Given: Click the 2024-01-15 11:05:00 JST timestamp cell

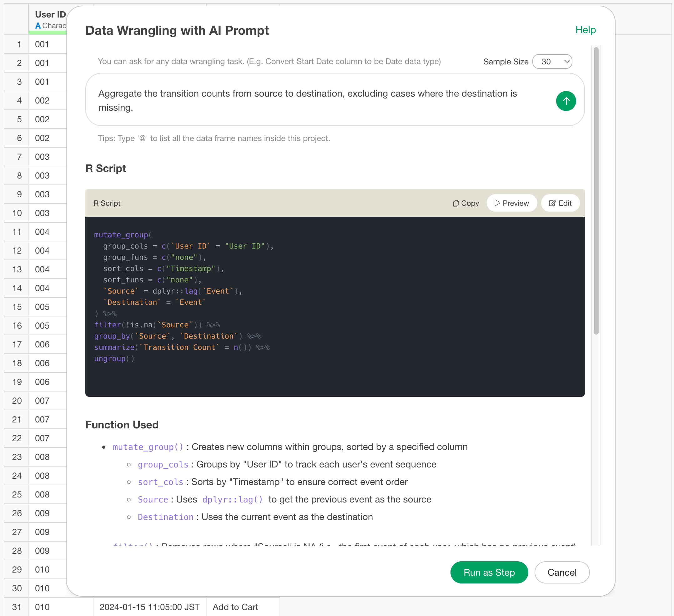Looking at the screenshot, I should pyautogui.click(x=149, y=607).
